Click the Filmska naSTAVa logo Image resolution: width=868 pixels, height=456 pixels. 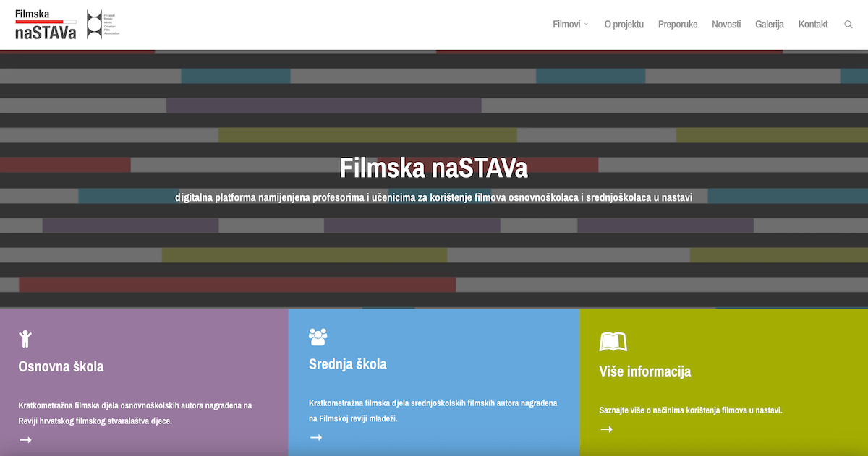tap(45, 24)
